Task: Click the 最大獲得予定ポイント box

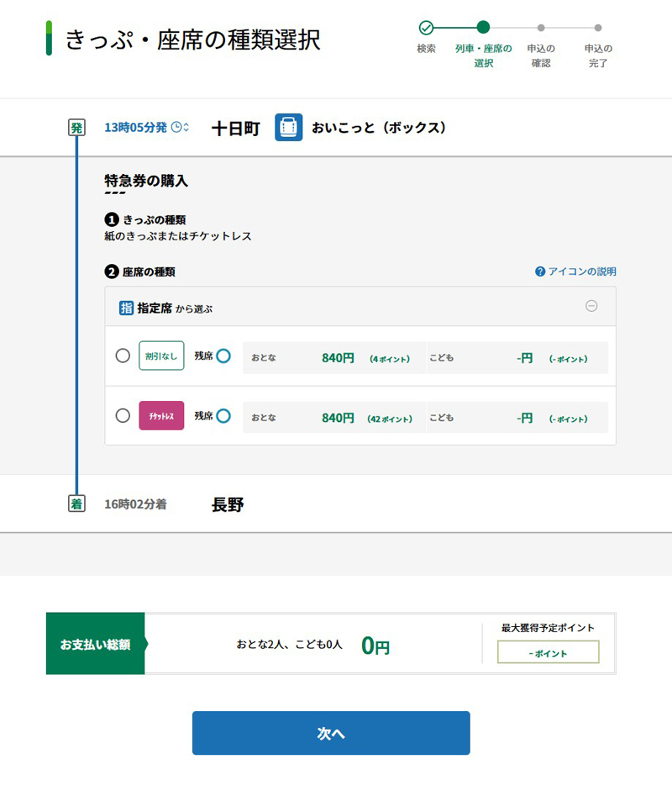Action: click(549, 652)
